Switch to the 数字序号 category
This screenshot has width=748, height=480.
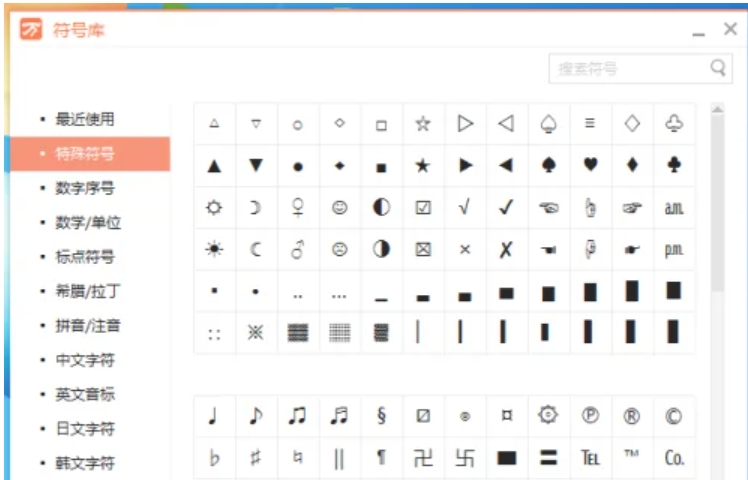[85, 188]
